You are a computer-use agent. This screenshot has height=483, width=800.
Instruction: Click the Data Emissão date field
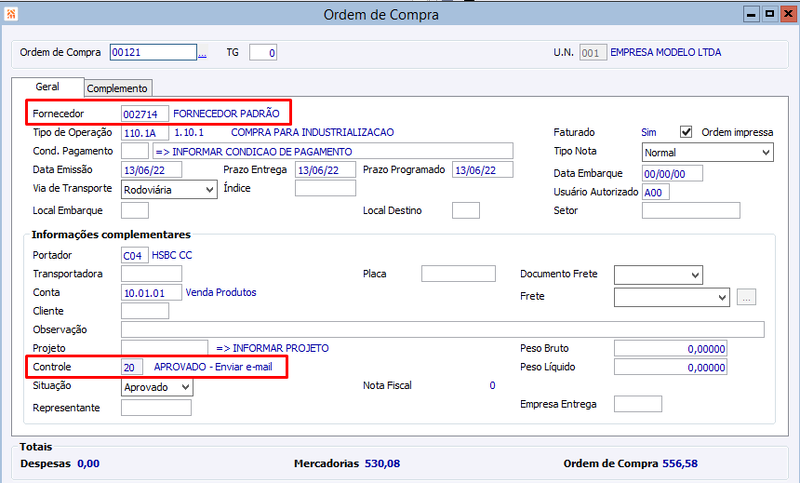coord(152,170)
